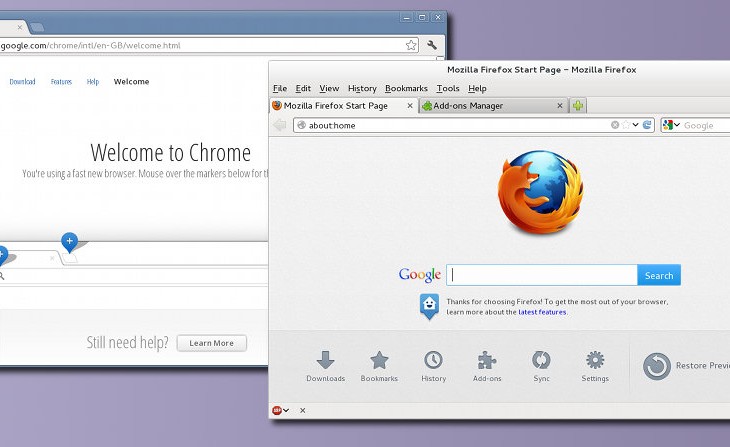
Task: Open Downloads from Firefox start page
Action: click(x=325, y=366)
